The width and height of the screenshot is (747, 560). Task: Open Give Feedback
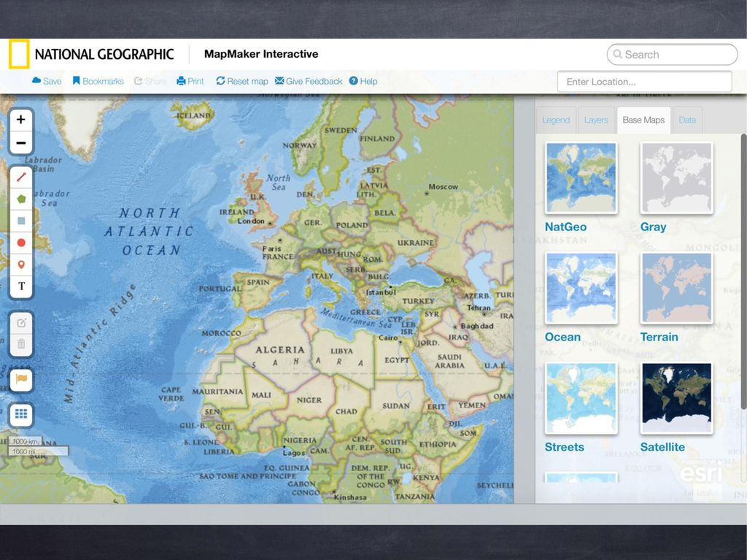309,81
